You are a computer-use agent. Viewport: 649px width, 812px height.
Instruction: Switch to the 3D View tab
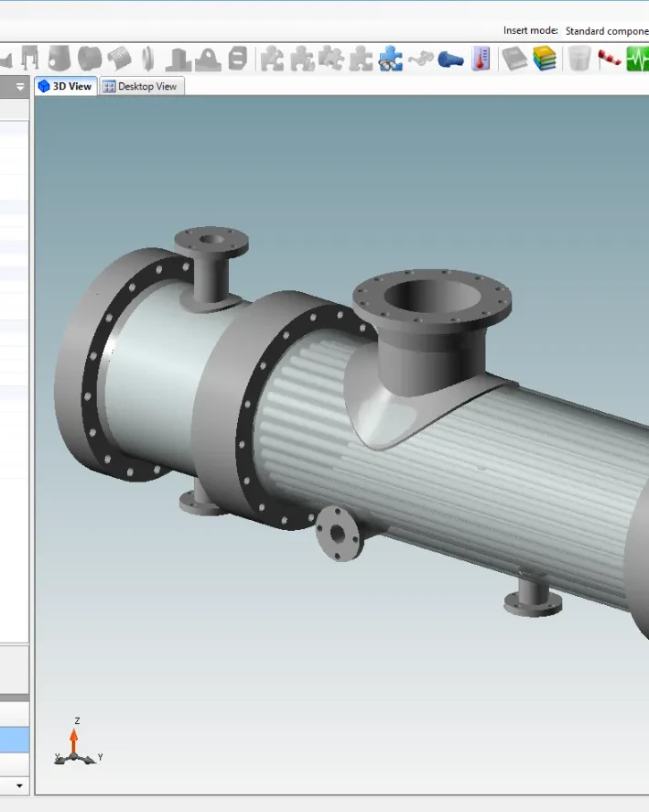[65, 86]
